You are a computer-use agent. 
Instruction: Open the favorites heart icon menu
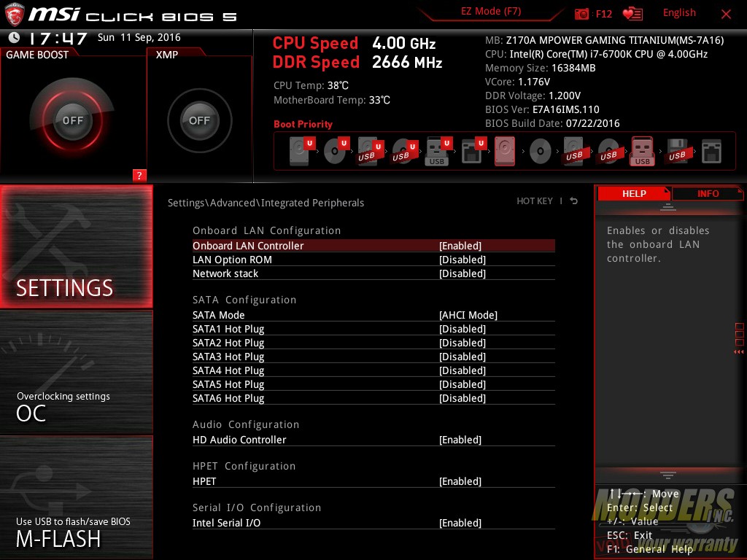pos(632,14)
